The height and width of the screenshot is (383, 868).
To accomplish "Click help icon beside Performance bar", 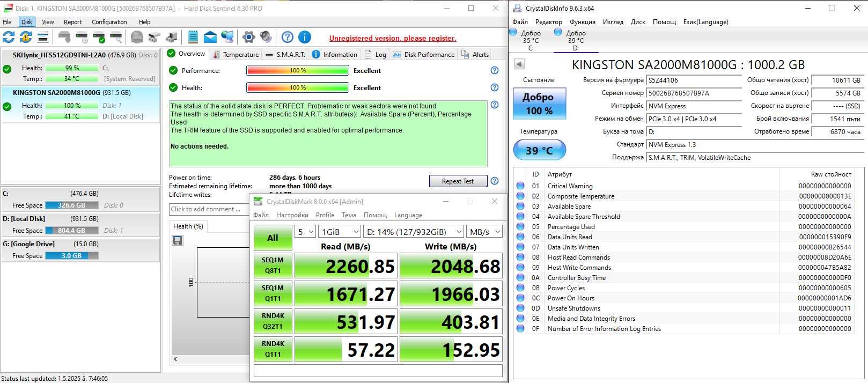I will coord(495,70).
